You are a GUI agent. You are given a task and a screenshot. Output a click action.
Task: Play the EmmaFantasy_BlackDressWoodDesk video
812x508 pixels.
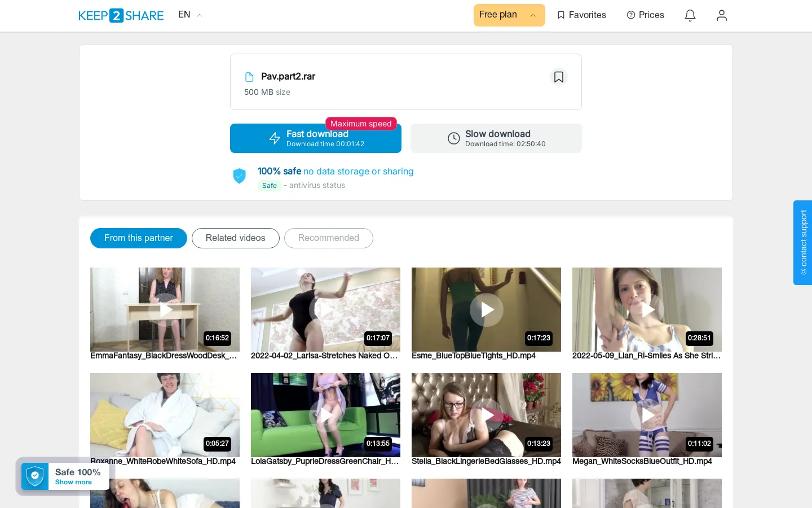tap(165, 309)
